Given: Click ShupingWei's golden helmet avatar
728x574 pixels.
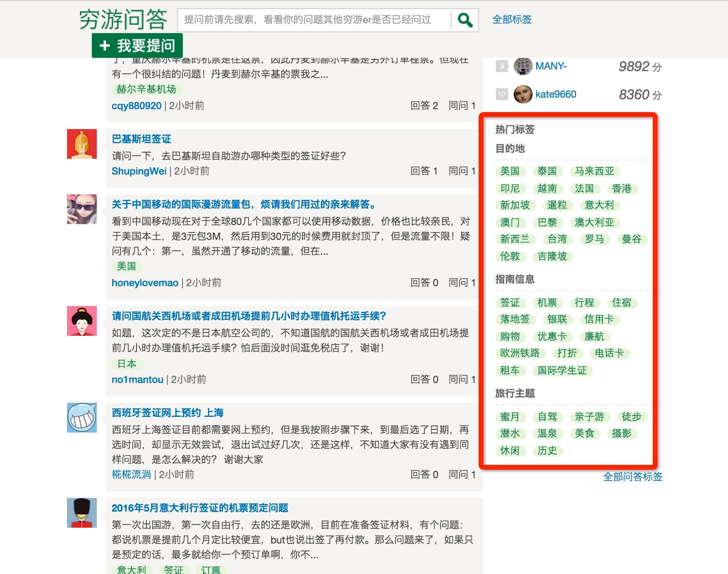Looking at the screenshot, I should click(x=82, y=144).
